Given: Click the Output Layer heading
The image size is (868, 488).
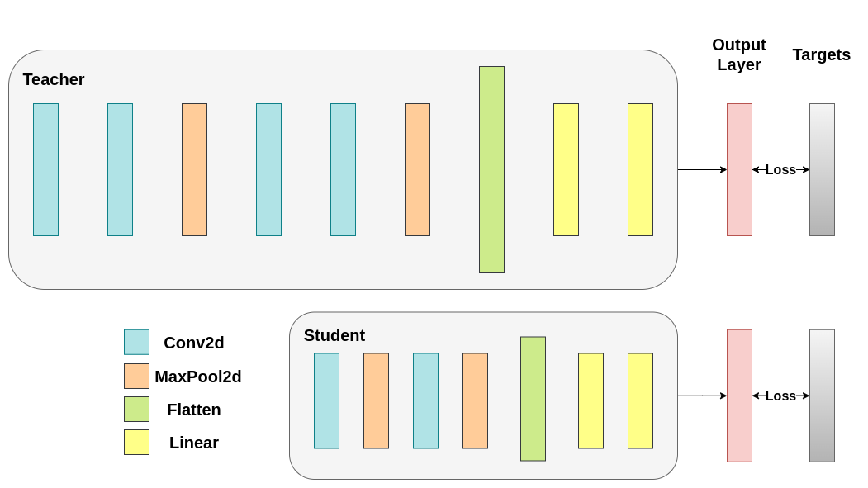Looking at the screenshot, I should click(x=738, y=54).
